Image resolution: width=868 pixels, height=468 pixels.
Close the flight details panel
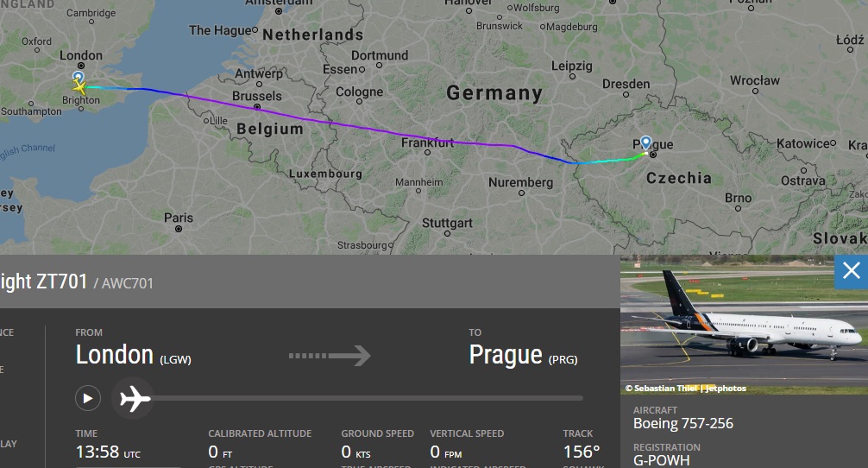click(x=851, y=271)
